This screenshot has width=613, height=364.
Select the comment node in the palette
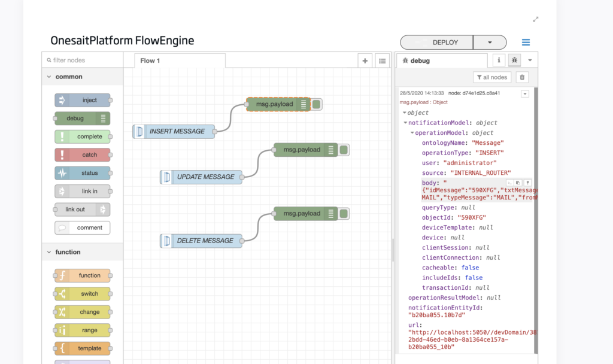click(83, 227)
